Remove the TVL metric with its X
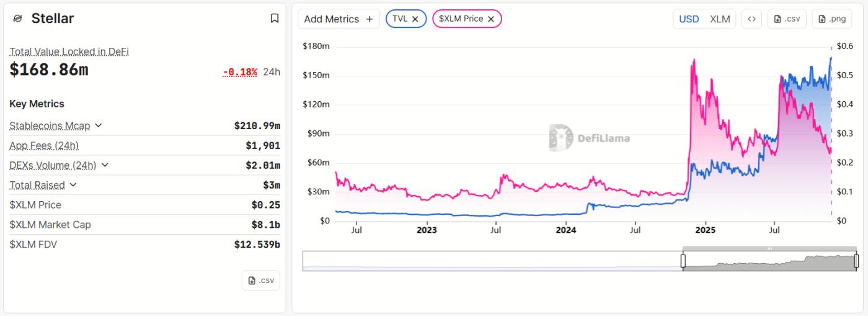This screenshot has height=316, width=868. [415, 19]
